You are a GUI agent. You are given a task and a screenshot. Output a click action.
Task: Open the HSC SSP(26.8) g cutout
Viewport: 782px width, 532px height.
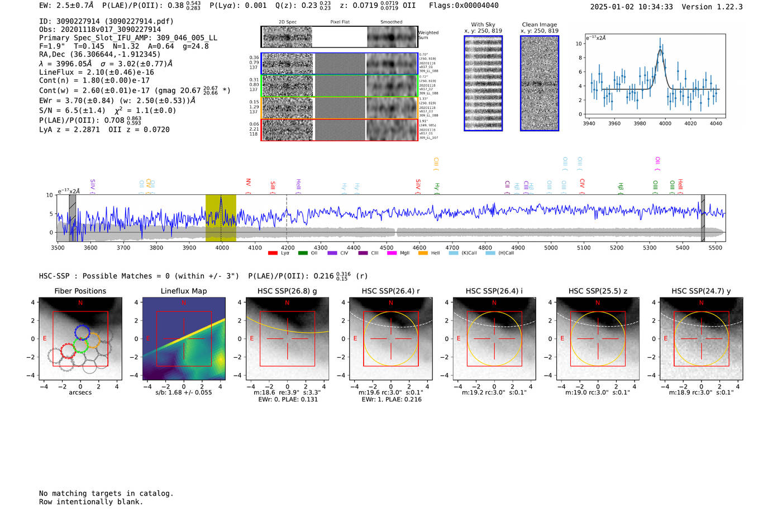(288, 339)
